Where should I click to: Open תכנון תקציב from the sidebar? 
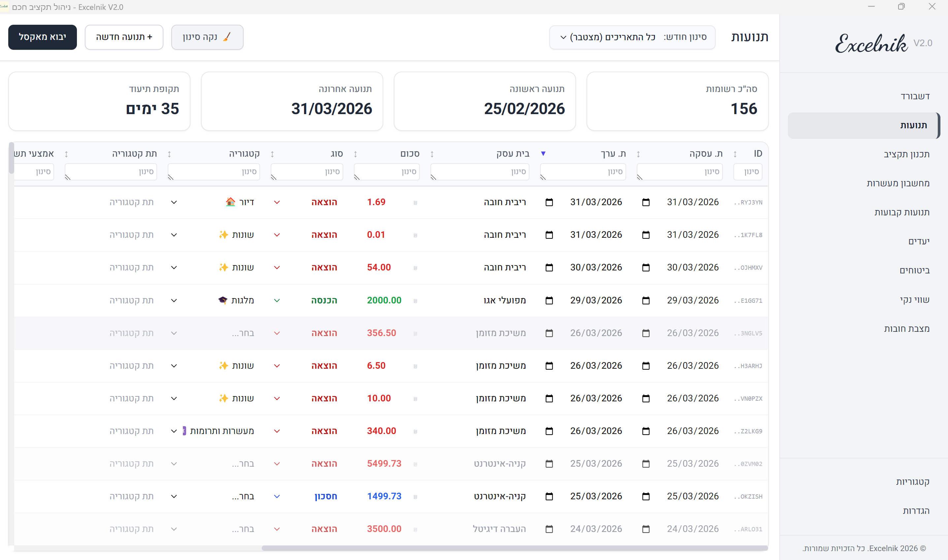pyautogui.click(x=906, y=154)
